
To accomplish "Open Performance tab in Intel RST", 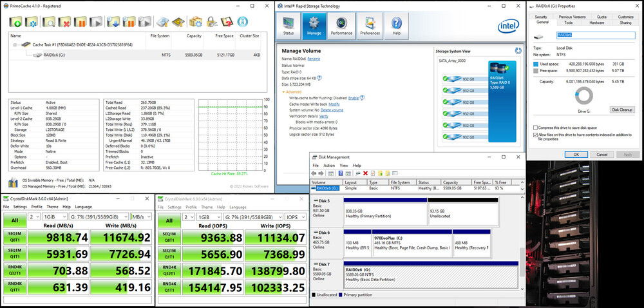I will click(x=341, y=26).
